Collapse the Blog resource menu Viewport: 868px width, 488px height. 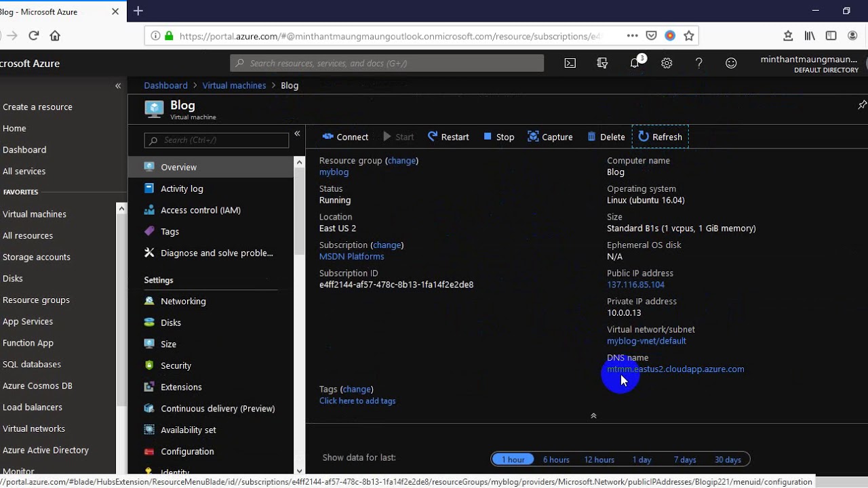297,134
